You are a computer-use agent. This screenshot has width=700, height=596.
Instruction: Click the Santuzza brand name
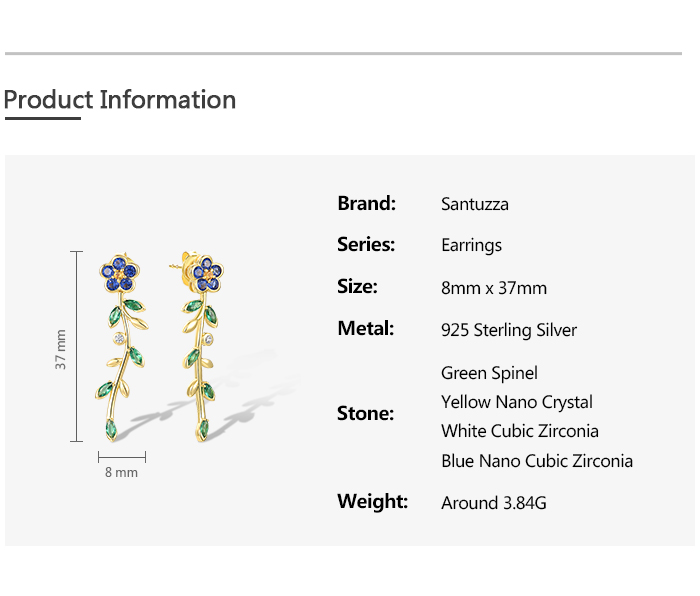(475, 204)
